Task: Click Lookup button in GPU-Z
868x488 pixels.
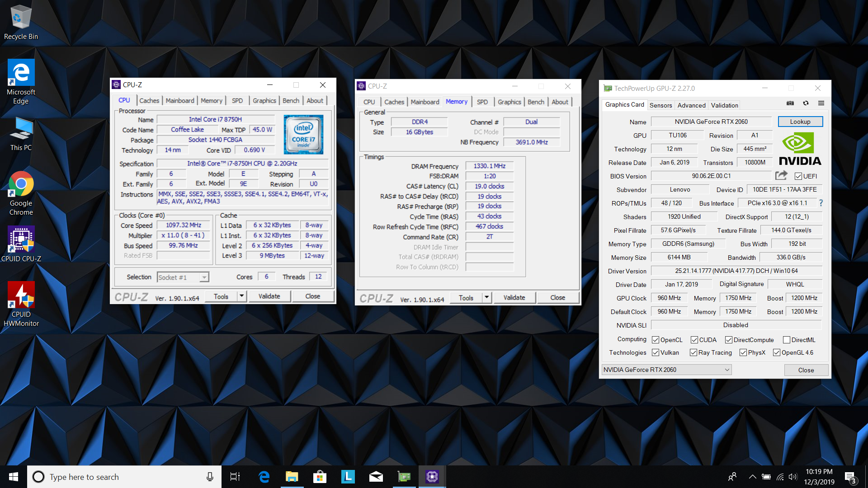Action: click(800, 122)
